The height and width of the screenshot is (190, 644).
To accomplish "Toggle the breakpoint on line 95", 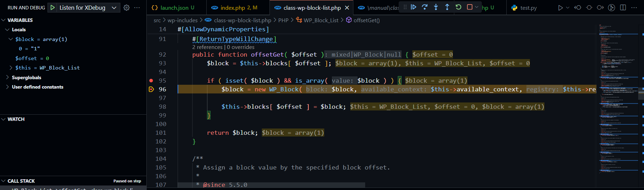I will pos(151,81).
